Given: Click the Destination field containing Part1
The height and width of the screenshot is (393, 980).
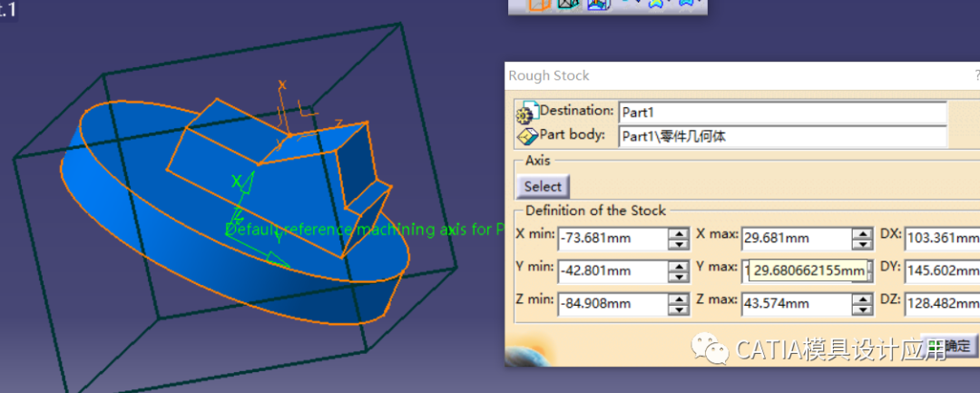Looking at the screenshot, I should pos(782,113).
